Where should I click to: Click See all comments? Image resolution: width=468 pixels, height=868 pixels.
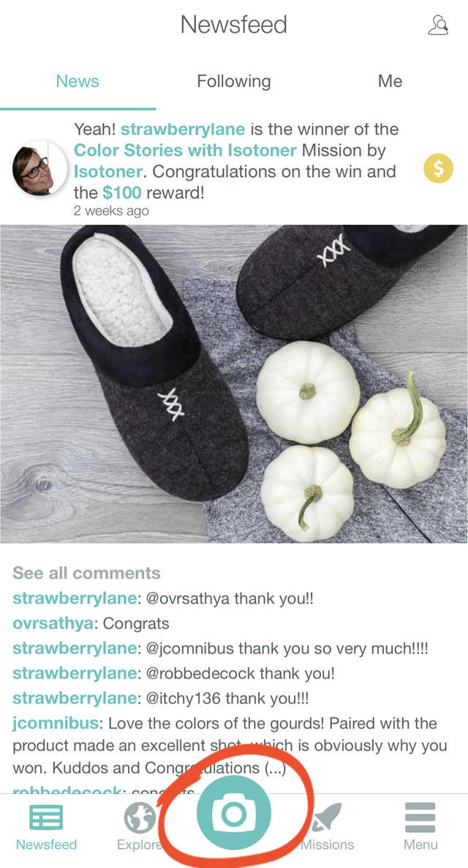tap(86, 573)
